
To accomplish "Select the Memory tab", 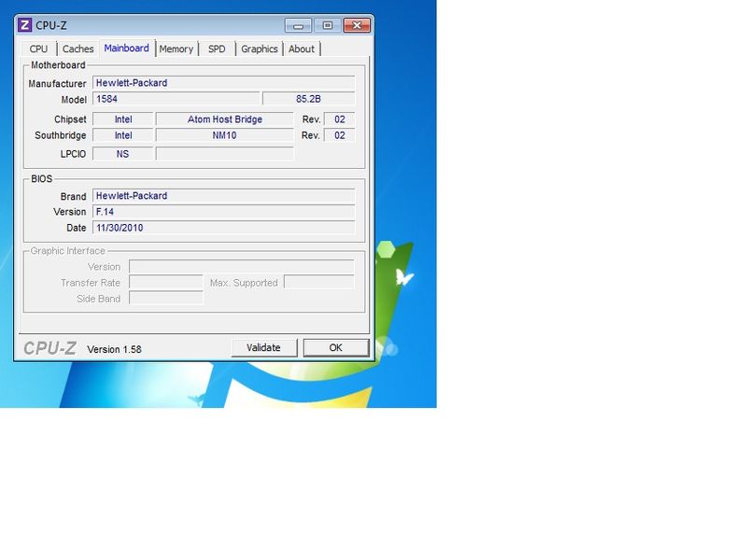I will click(x=176, y=49).
